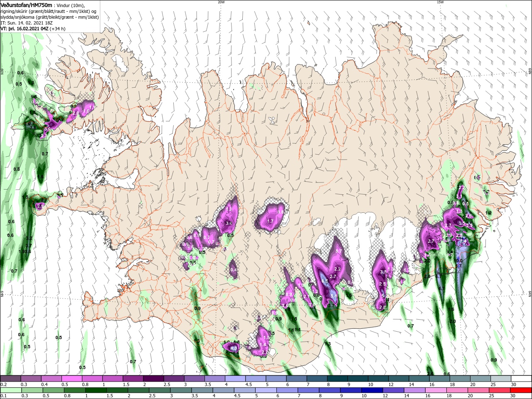Pick the 3 swatch in the top snow scale
532x399 pixels.
[x=194, y=379]
